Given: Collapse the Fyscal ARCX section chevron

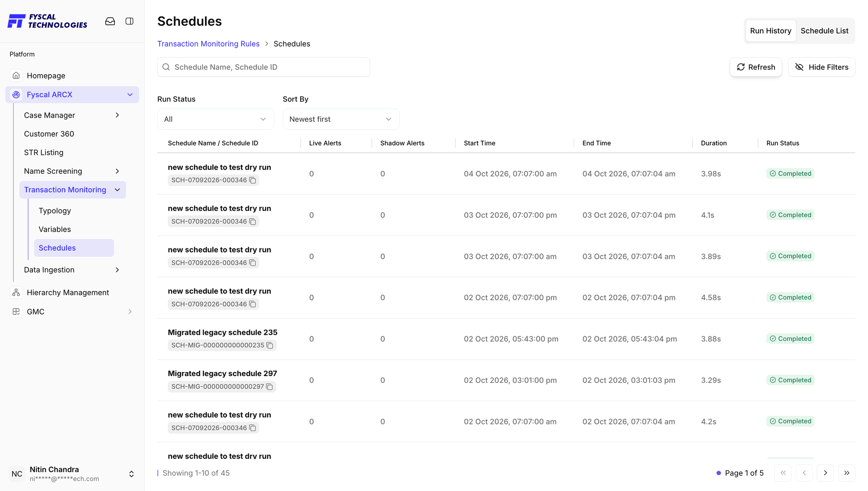Looking at the screenshot, I should (130, 95).
